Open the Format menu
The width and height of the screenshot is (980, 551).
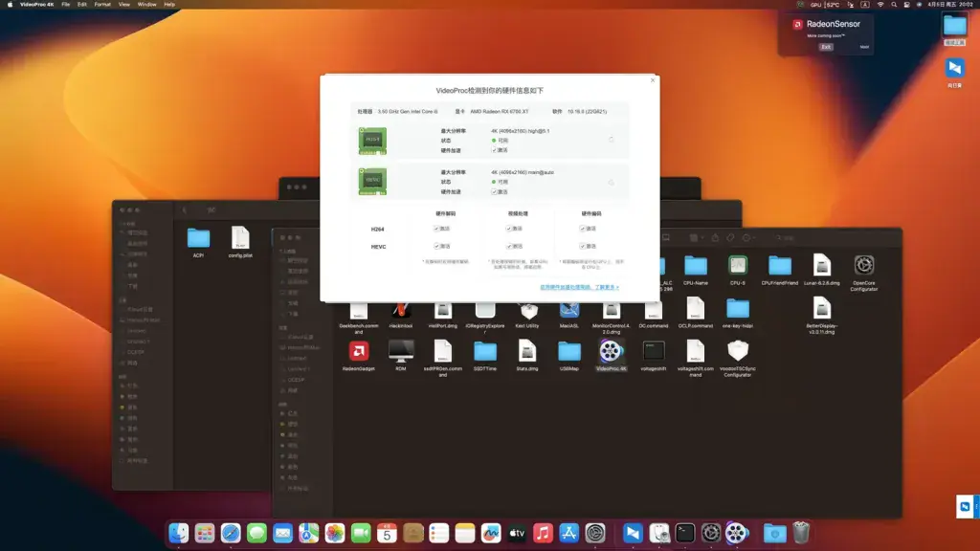102,5
